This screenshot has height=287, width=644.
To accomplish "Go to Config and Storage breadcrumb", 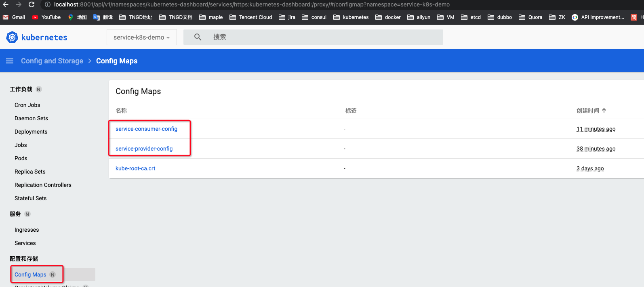I will pyautogui.click(x=52, y=61).
